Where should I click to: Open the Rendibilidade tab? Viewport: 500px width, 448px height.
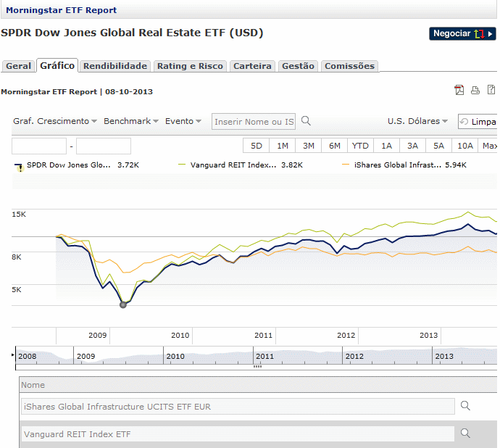[115, 66]
